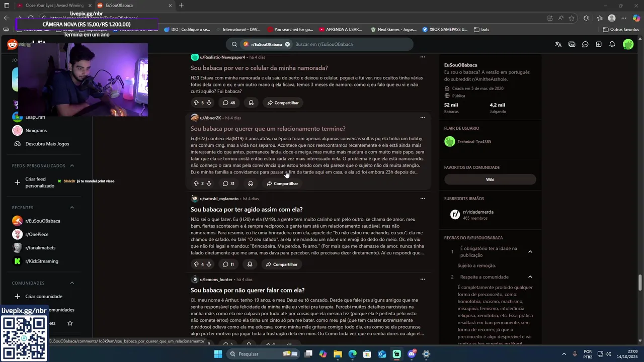Collapse rule 2 Respeite a comunidade
Image resolution: width=644 pixels, height=362 pixels.
tap(530, 277)
